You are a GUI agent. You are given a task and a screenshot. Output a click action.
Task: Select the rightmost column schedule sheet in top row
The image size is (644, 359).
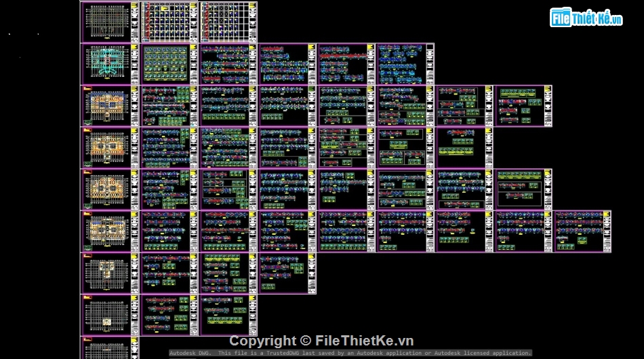(228, 22)
